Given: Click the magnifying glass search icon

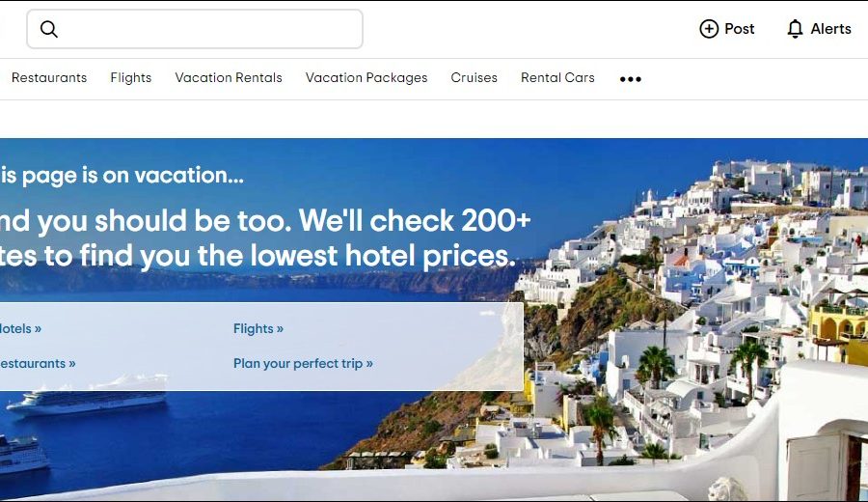Looking at the screenshot, I should pos(49,29).
